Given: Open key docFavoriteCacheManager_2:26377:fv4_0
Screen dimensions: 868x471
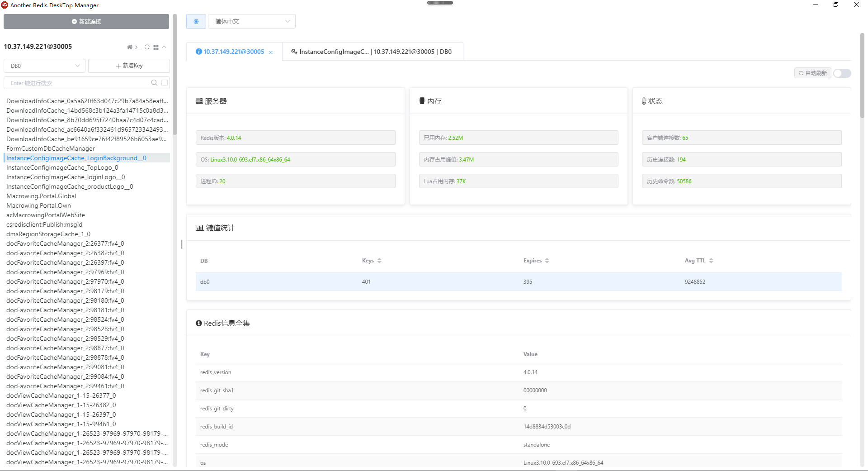Looking at the screenshot, I should click(65, 243).
